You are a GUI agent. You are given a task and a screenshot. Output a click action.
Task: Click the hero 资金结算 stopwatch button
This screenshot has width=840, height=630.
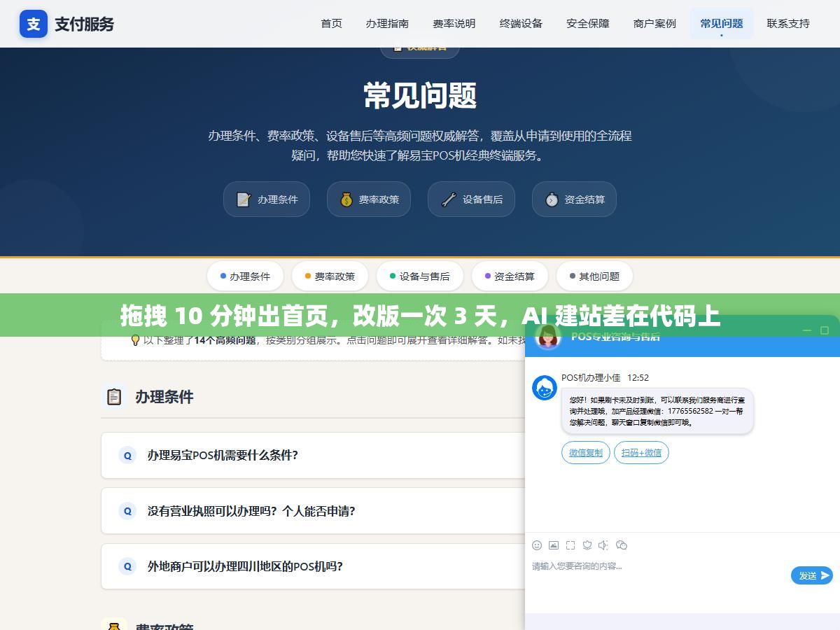tap(574, 199)
